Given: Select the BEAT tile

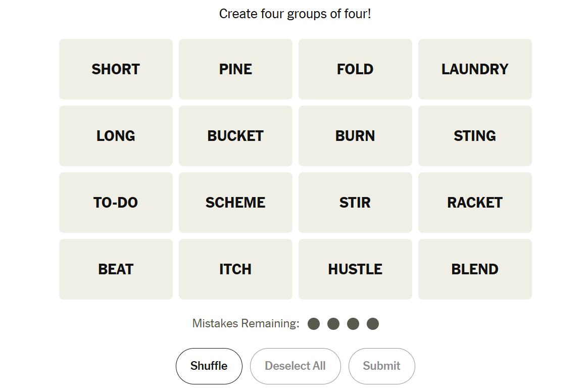Looking at the screenshot, I should pyautogui.click(x=116, y=269).
